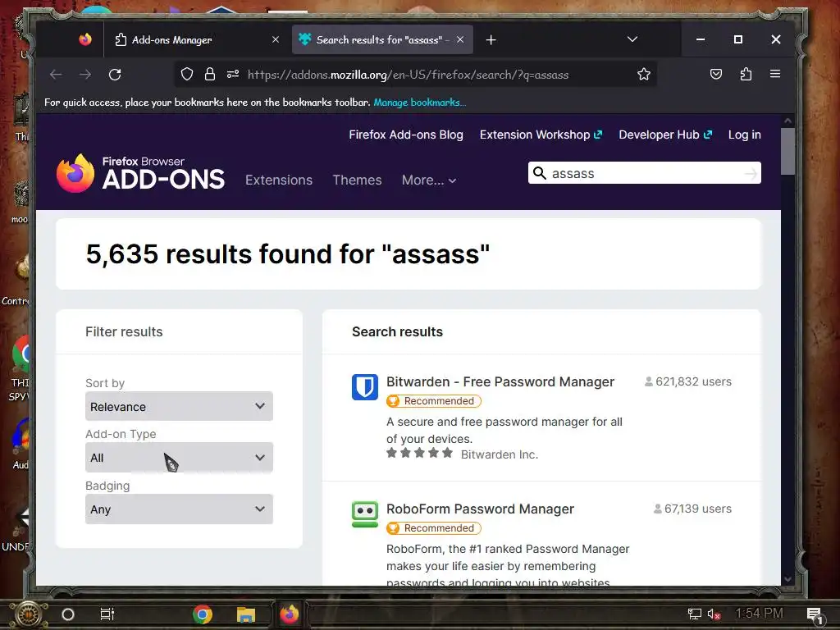Save page to Pocket

(715, 74)
